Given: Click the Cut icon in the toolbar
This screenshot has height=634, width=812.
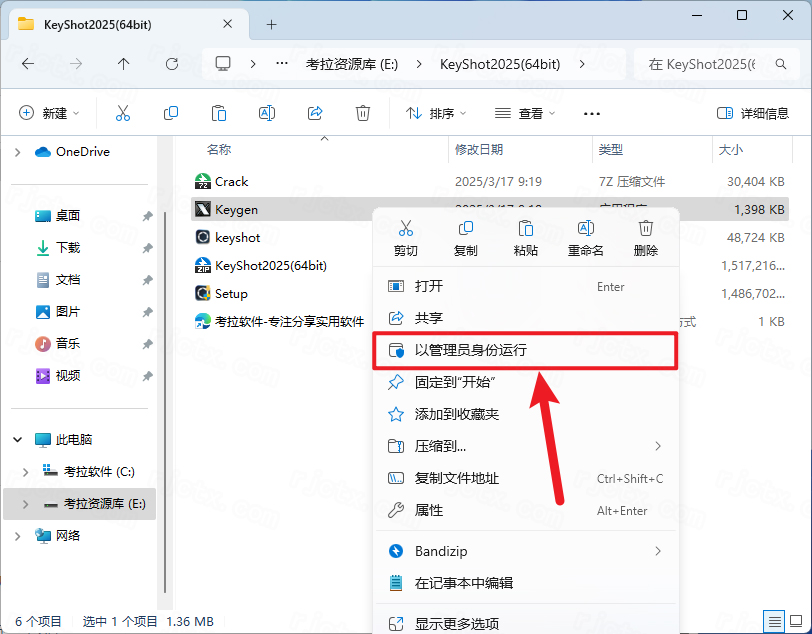Looking at the screenshot, I should [123, 112].
